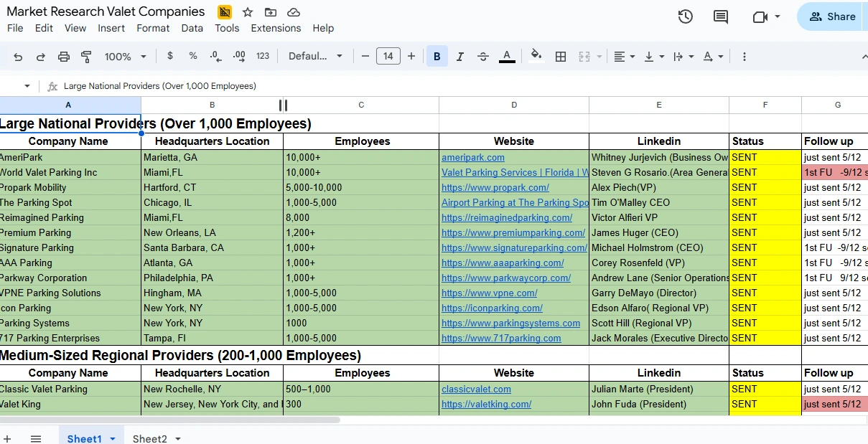Open the text color picker
Image resolution: width=868 pixels, height=444 pixels.
507,57
